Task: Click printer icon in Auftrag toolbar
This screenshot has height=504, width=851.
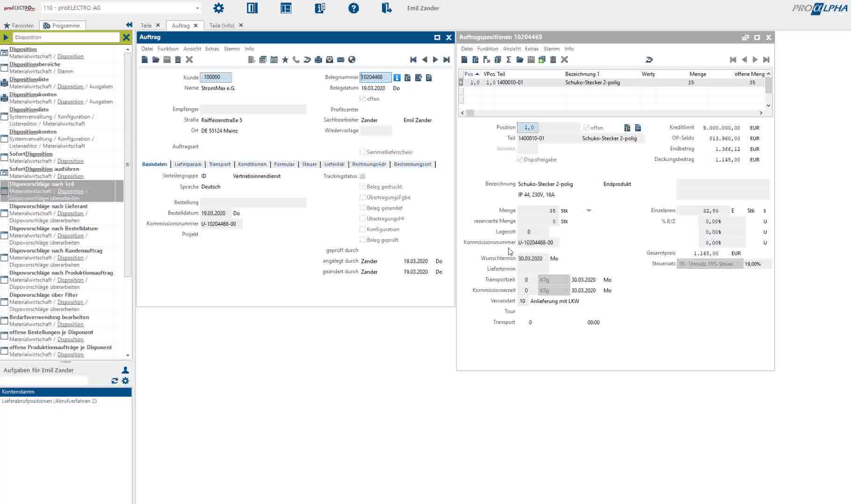Action: click(319, 60)
